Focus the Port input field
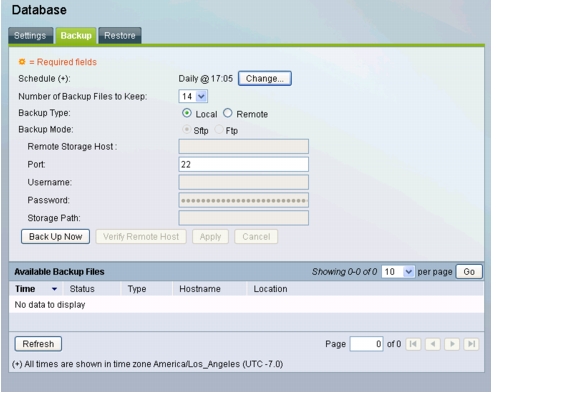This screenshot has height=398, width=579. (244, 165)
